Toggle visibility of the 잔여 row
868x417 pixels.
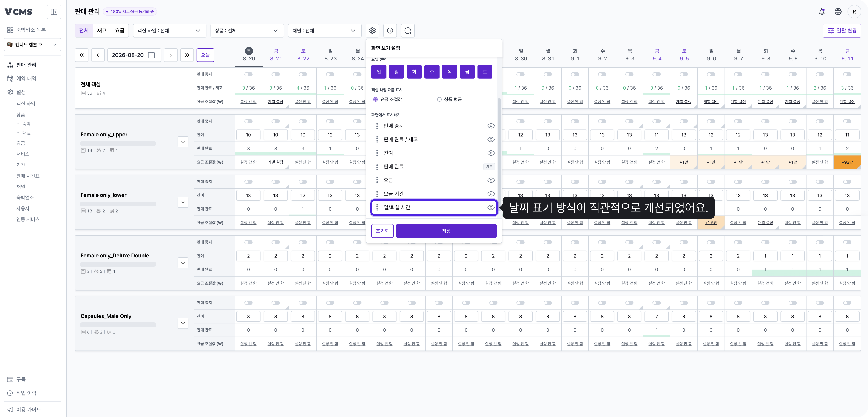pos(491,153)
